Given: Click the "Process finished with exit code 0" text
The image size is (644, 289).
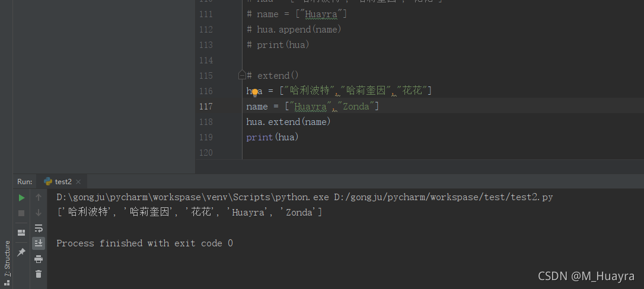Looking at the screenshot, I should coord(145,243).
